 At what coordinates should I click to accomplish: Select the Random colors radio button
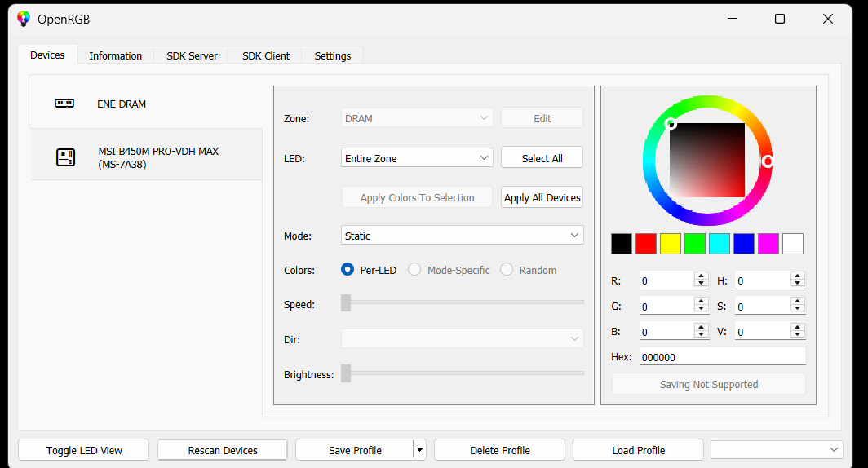tap(507, 269)
